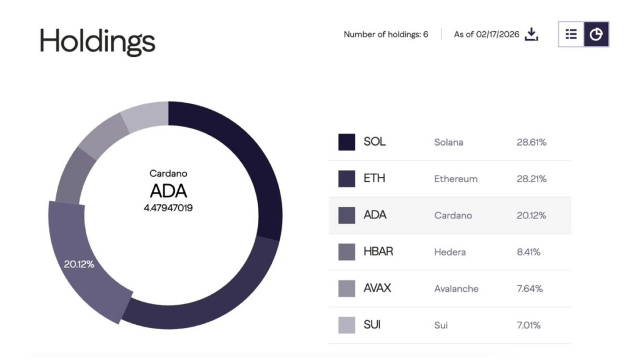Image resolution: width=627 pixels, height=364 pixels.
Task: Select the list view icon
Action: click(571, 34)
